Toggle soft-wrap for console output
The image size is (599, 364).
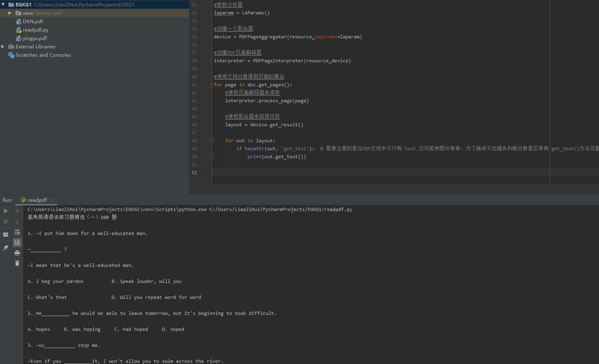click(17, 232)
